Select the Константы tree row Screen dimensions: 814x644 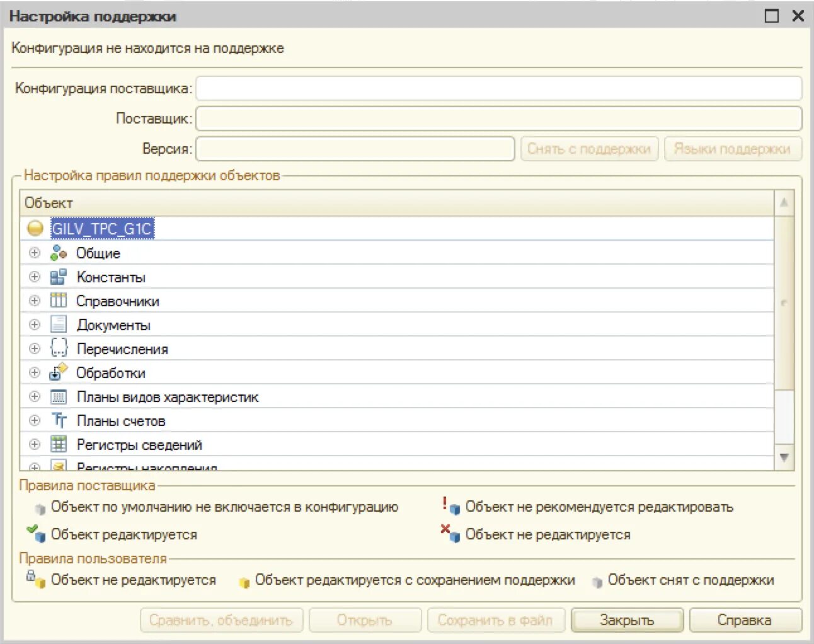(397, 277)
